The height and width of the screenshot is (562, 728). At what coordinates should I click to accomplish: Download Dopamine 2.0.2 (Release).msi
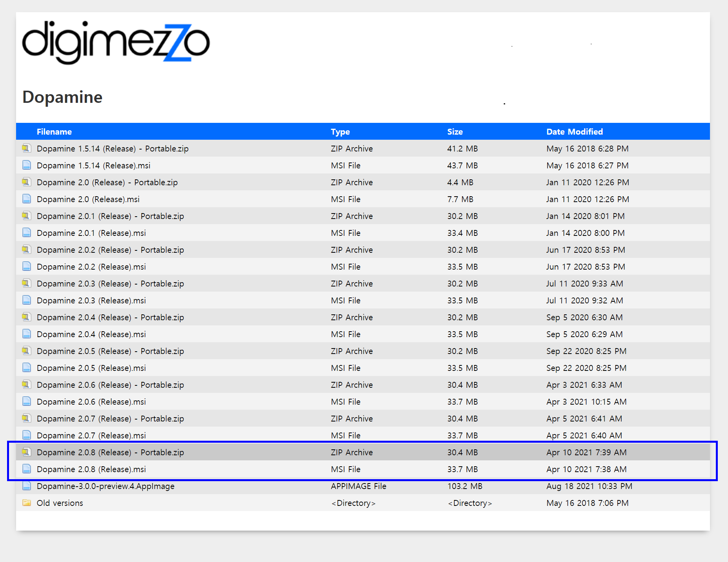(x=91, y=267)
